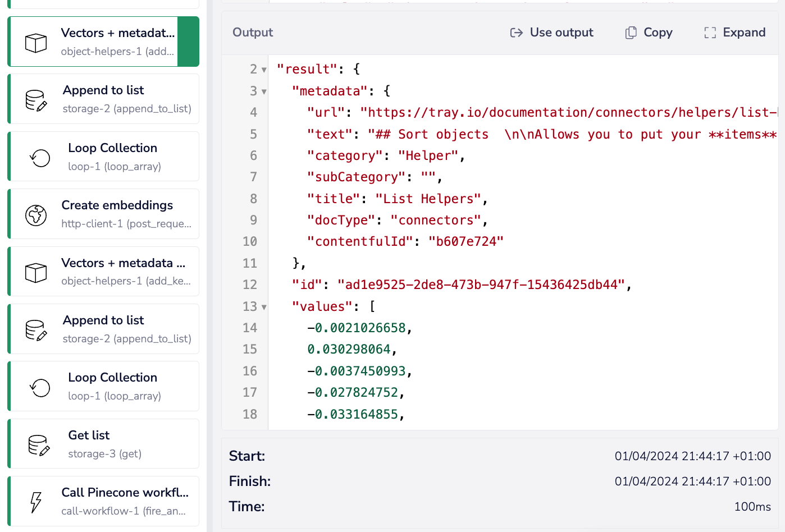Click the loop icon of first Loop Collection
785x532 pixels.
click(40, 158)
